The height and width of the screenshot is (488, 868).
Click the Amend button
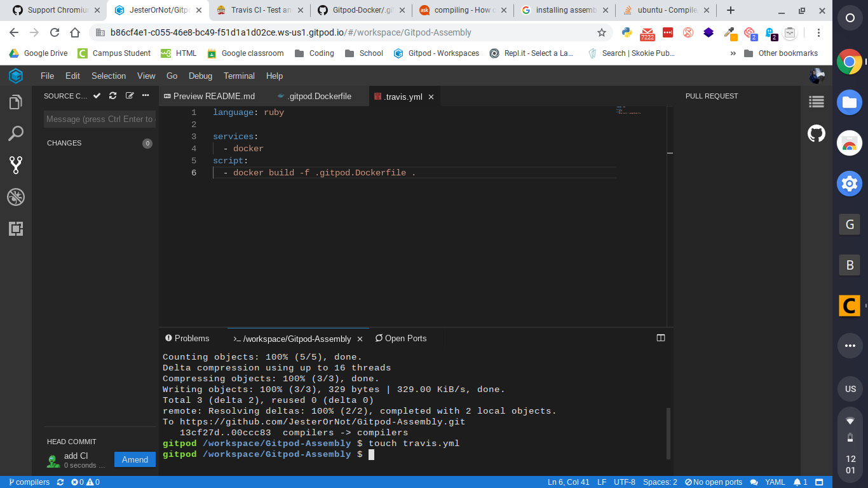pos(135,459)
